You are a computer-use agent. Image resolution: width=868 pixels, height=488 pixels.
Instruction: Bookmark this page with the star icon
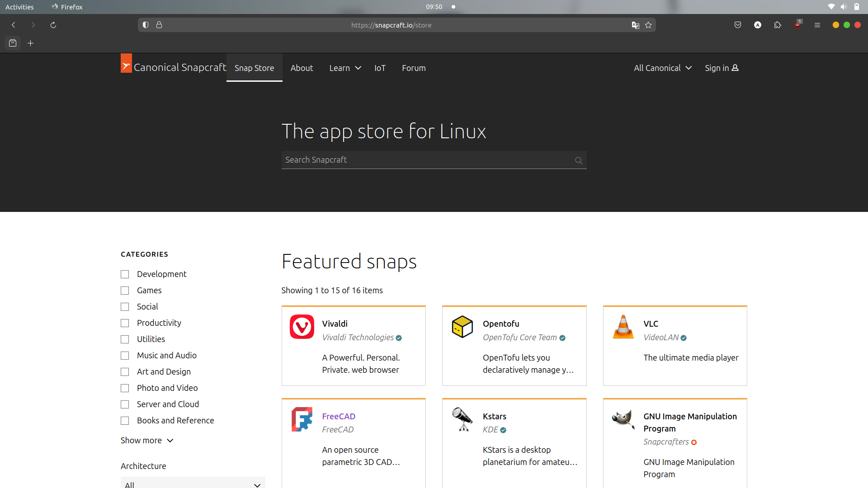(x=648, y=25)
